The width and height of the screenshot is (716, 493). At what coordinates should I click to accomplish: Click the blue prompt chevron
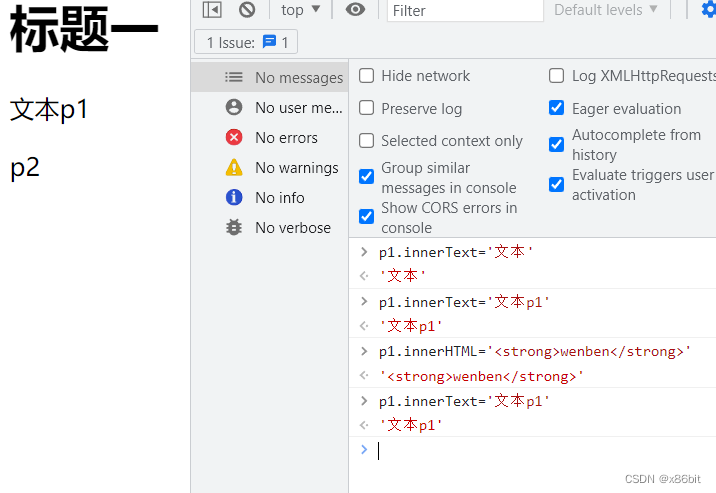[364, 450]
